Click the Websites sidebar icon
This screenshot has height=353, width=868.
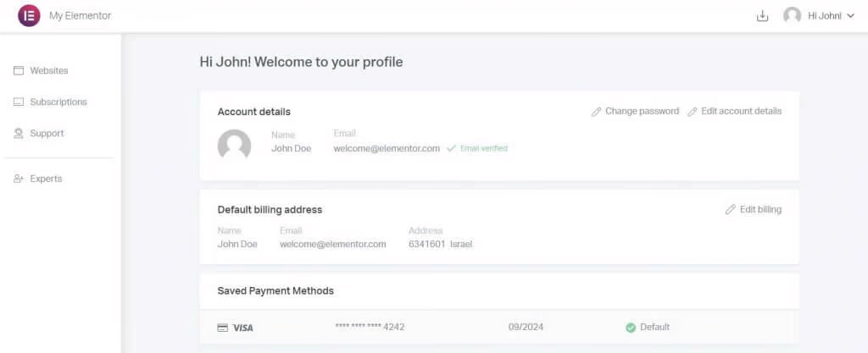[x=19, y=71]
